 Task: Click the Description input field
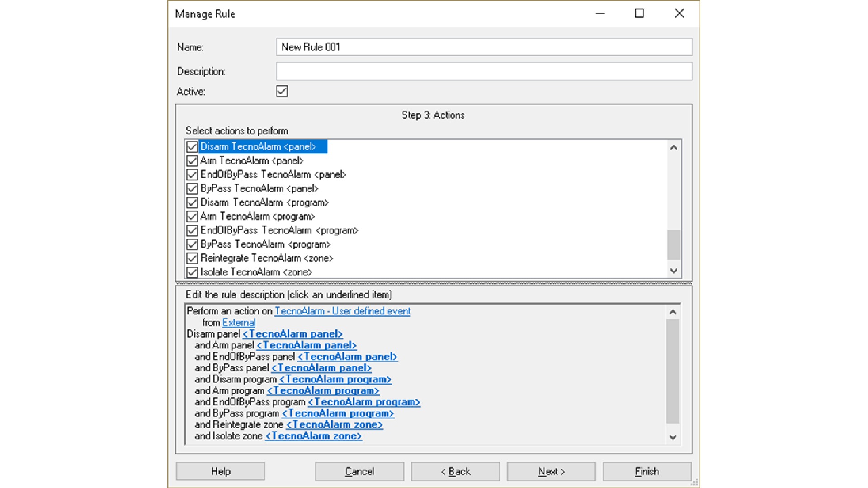tap(484, 71)
